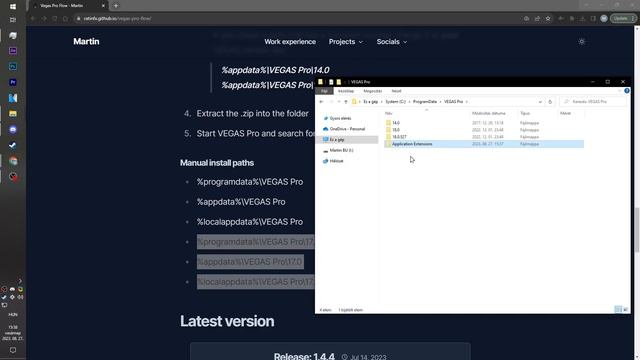Open the blue K app taskbar icon
The image size is (640, 360).
coord(13,98)
